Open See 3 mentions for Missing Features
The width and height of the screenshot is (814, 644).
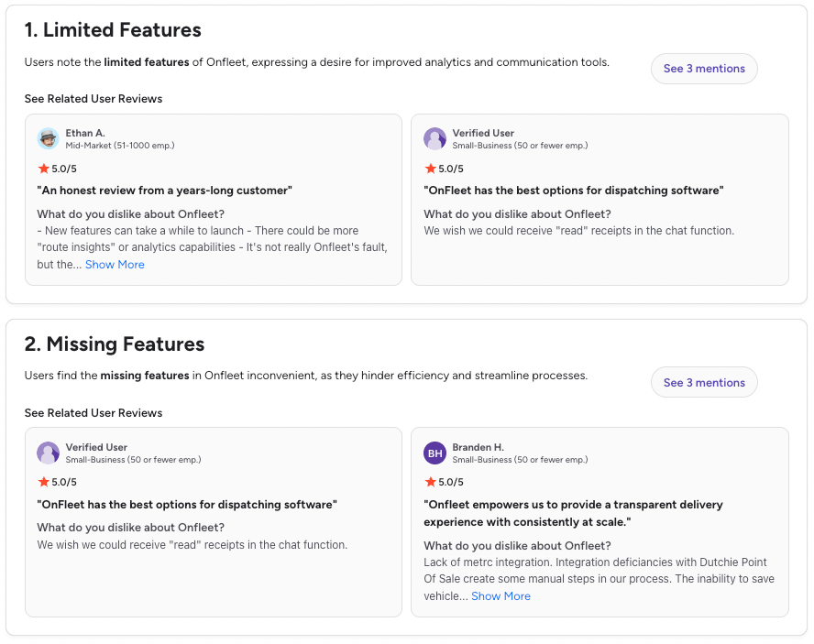click(x=704, y=383)
